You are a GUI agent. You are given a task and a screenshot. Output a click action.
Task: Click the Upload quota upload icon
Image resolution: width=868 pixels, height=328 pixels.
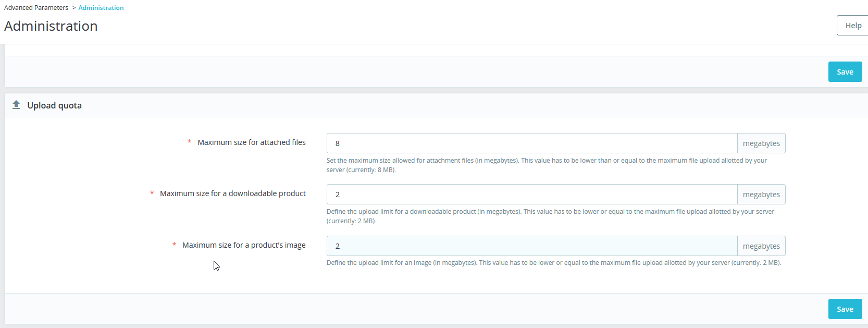tap(16, 105)
